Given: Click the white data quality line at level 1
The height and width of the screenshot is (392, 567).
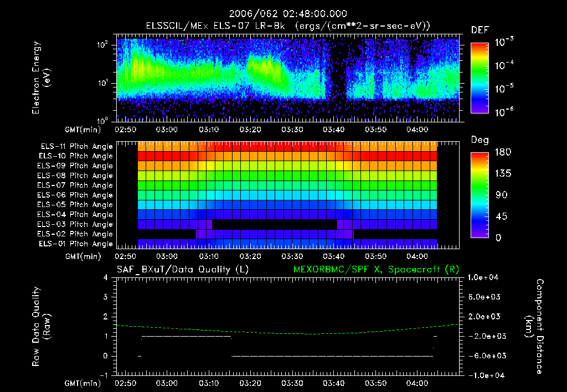Looking at the screenshot, I should (x=186, y=336).
